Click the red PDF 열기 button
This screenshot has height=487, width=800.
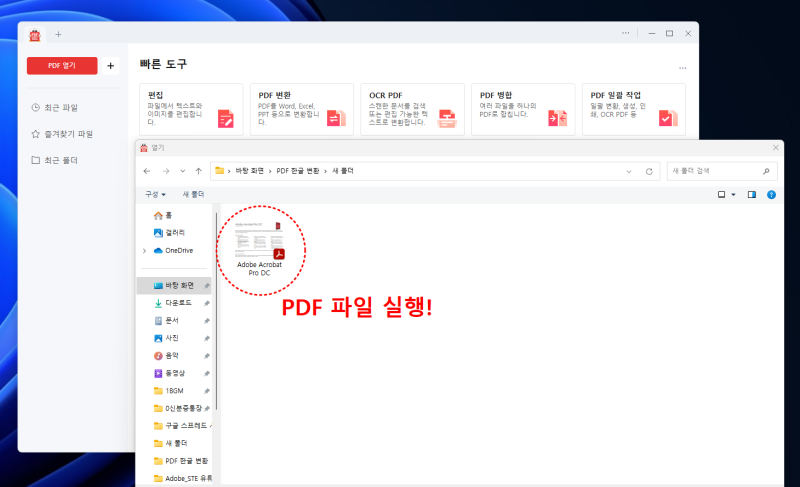coord(62,66)
